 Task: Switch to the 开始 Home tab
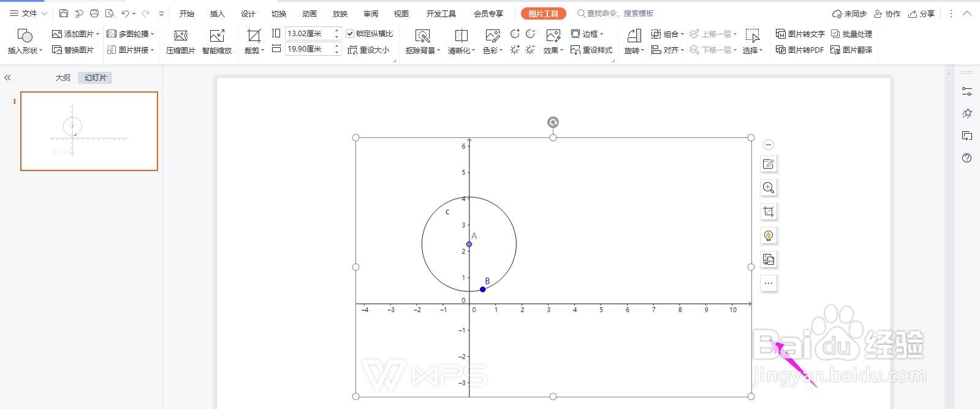point(187,13)
